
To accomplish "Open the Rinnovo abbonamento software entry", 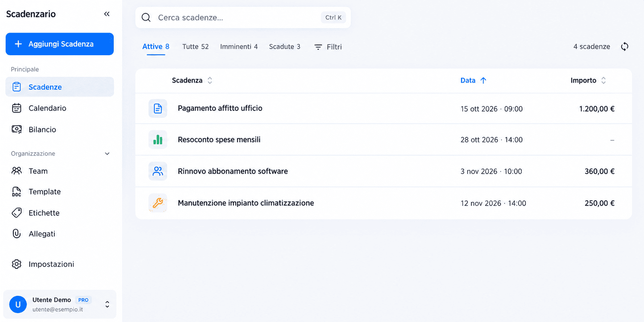I will (384, 171).
